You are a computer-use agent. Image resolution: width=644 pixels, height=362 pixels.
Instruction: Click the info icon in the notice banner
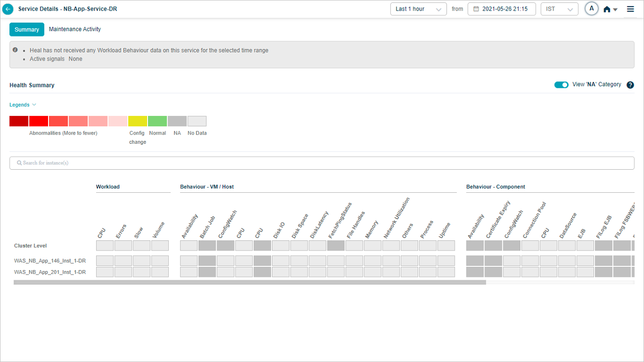[15, 50]
